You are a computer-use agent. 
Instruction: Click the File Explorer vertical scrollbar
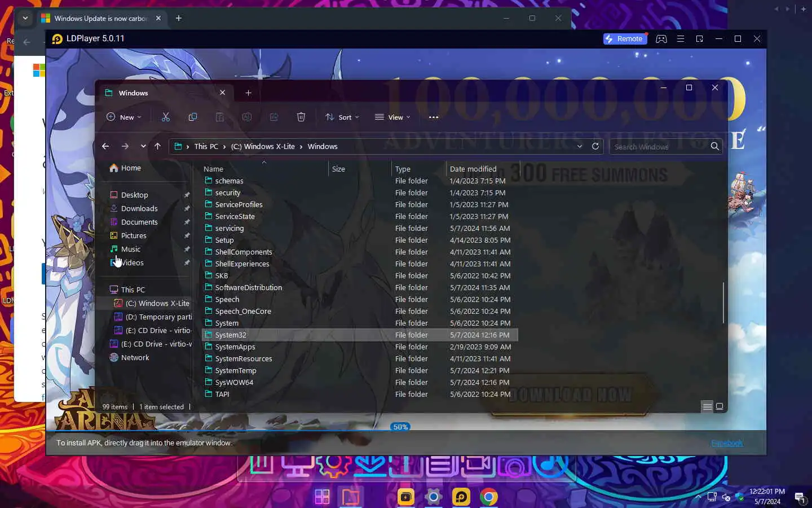(723, 303)
